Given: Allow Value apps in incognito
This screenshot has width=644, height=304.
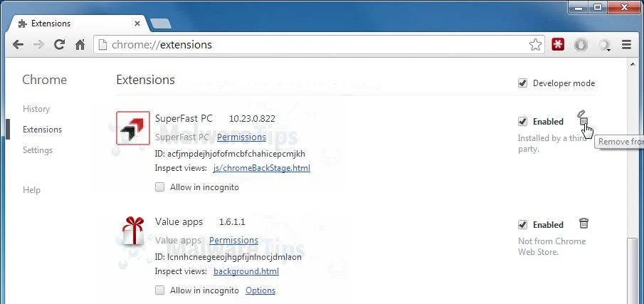Looking at the screenshot, I should point(159,290).
